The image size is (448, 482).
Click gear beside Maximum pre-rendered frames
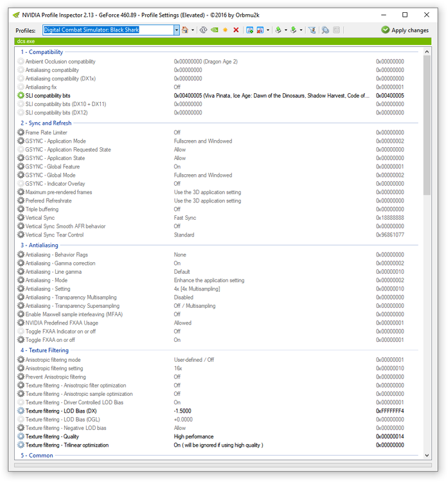coord(21,192)
